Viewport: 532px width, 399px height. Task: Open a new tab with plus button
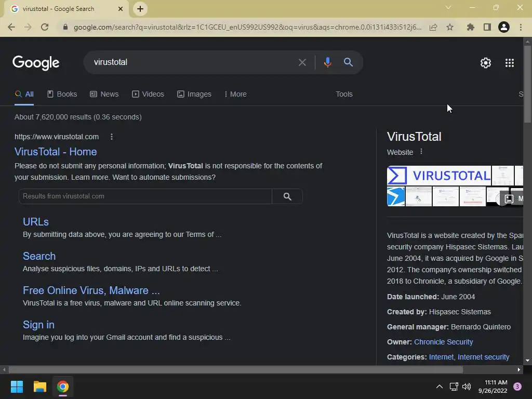[x=140, y=9]
